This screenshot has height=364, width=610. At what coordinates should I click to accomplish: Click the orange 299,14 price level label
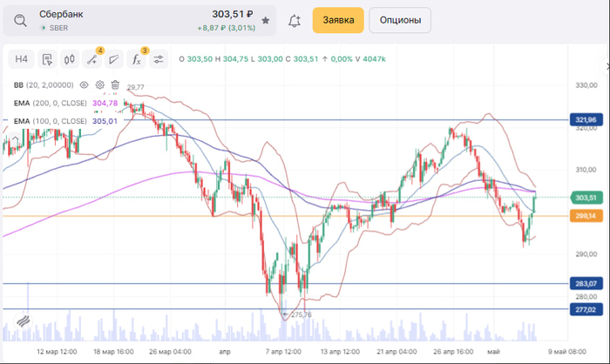pos(586,215)
